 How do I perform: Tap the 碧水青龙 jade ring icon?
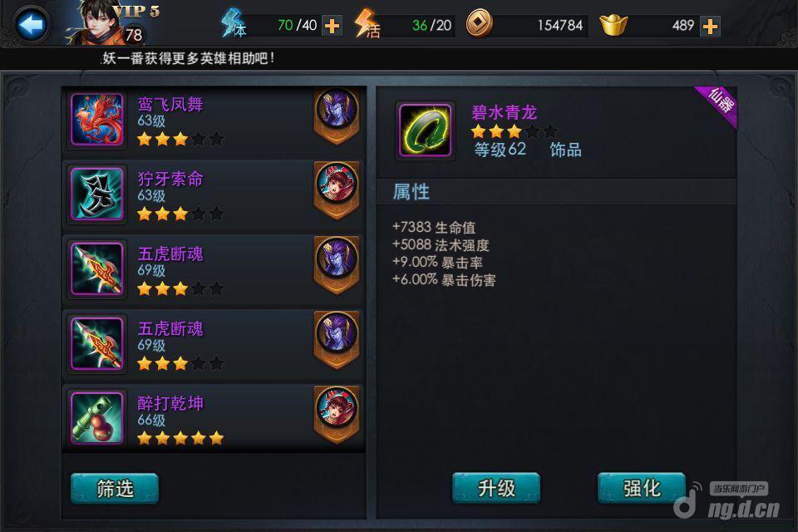(x=425, y=131)
